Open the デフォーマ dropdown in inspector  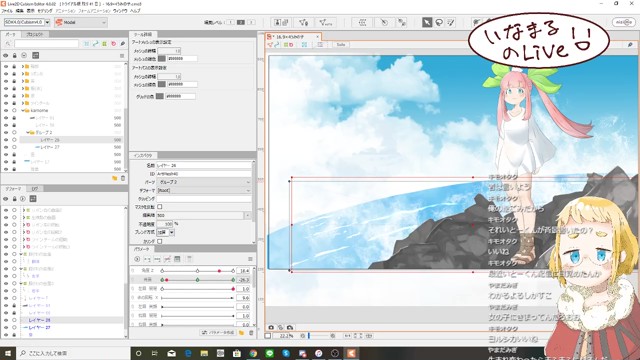204,190
